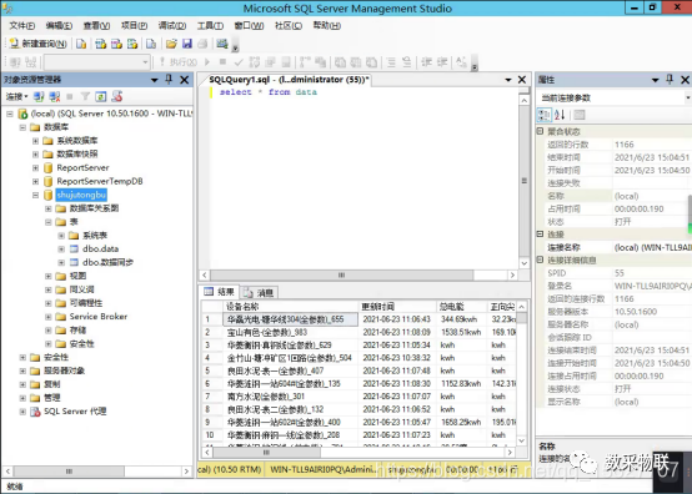Switch to the 消息 Messages tab

(259, 293)
